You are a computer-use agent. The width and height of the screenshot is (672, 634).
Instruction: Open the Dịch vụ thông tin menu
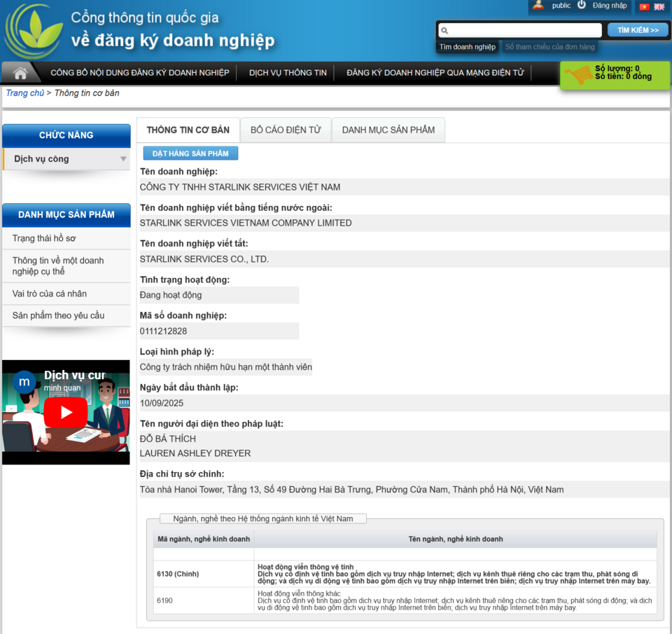click(288, 73)
